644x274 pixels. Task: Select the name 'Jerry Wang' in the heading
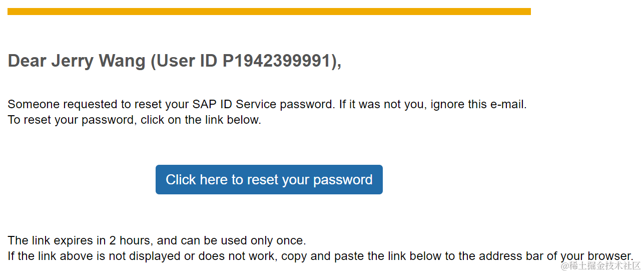99,61
